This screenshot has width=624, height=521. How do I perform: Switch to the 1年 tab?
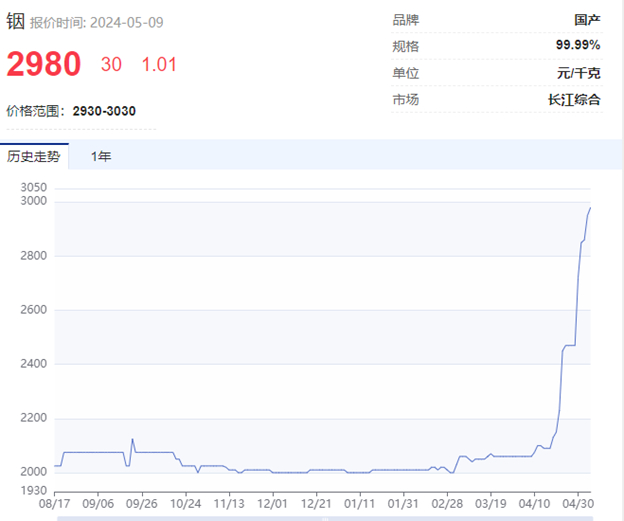[101, 156]
